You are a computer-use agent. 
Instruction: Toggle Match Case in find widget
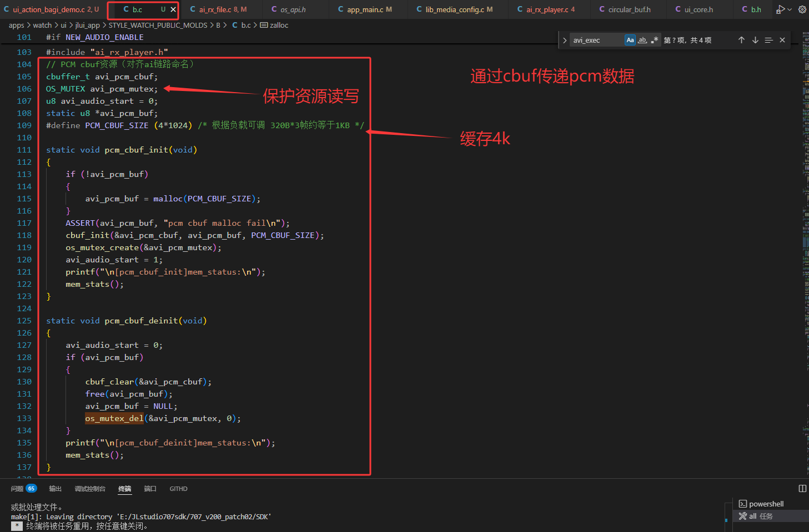pos(630,40)
